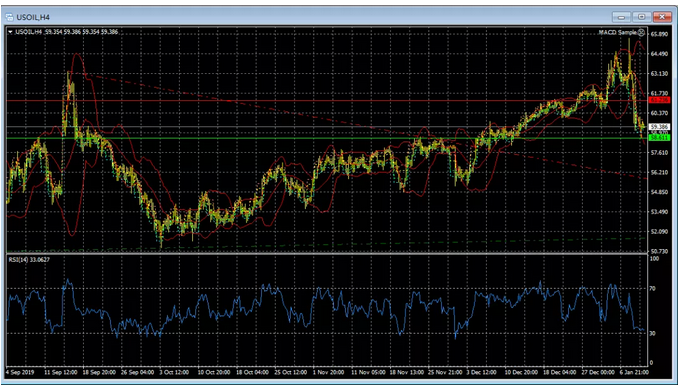Click the 18 Oct 04:00 time label

click(x=252, y=372)
